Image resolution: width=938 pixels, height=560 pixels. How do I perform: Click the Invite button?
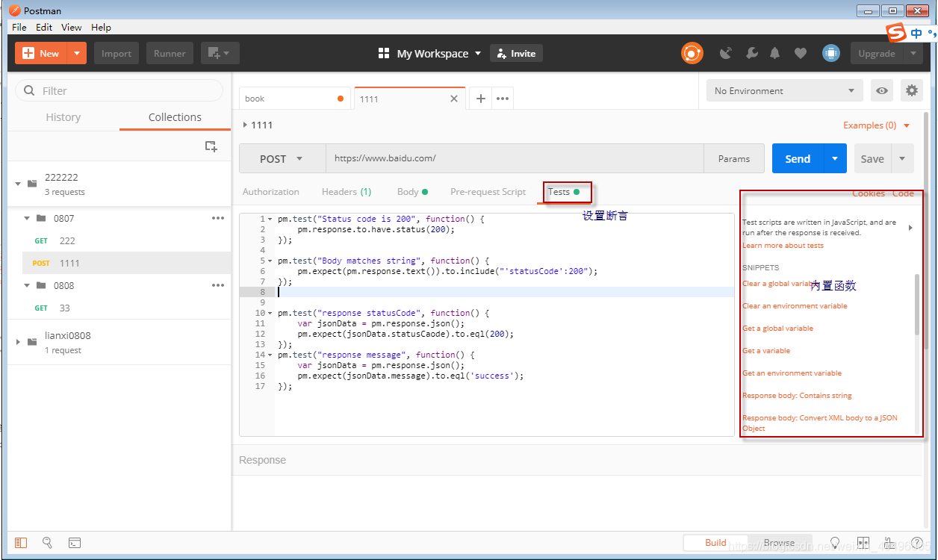(x=516, y=53)
